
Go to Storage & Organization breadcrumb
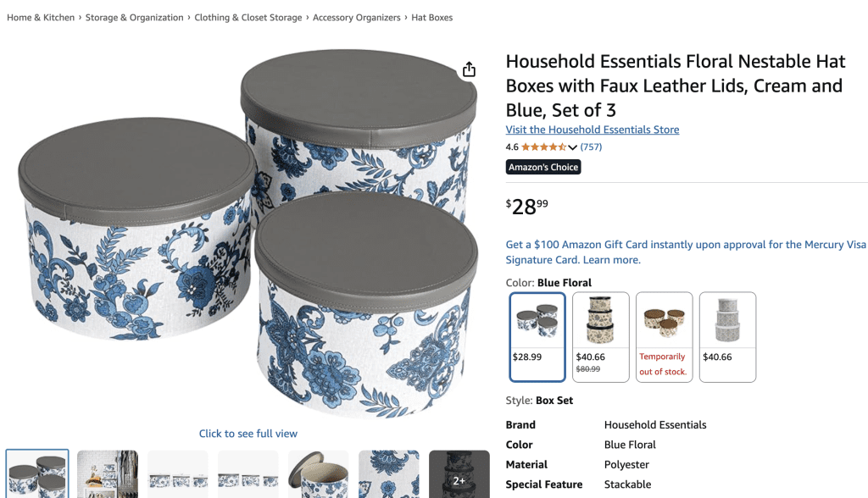pyautogui.click(x=134, y=18)
